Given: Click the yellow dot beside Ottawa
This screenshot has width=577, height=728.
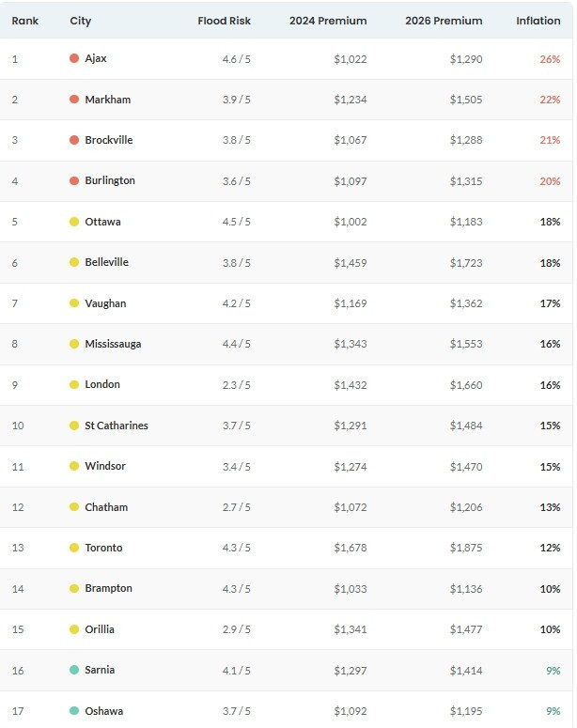Looking at the screenshot, I should click(74, 222).
